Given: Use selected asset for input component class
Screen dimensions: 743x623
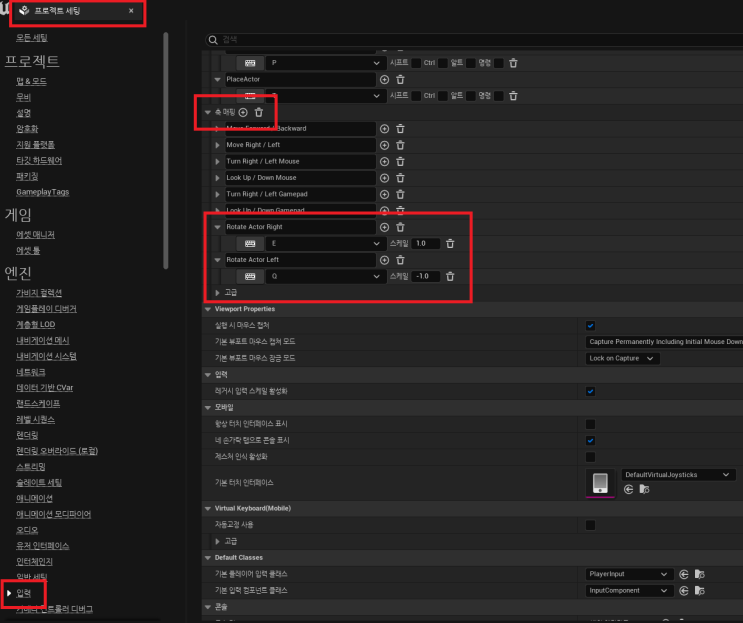Looking at the screenshot, I should click(x=684, y=591).
